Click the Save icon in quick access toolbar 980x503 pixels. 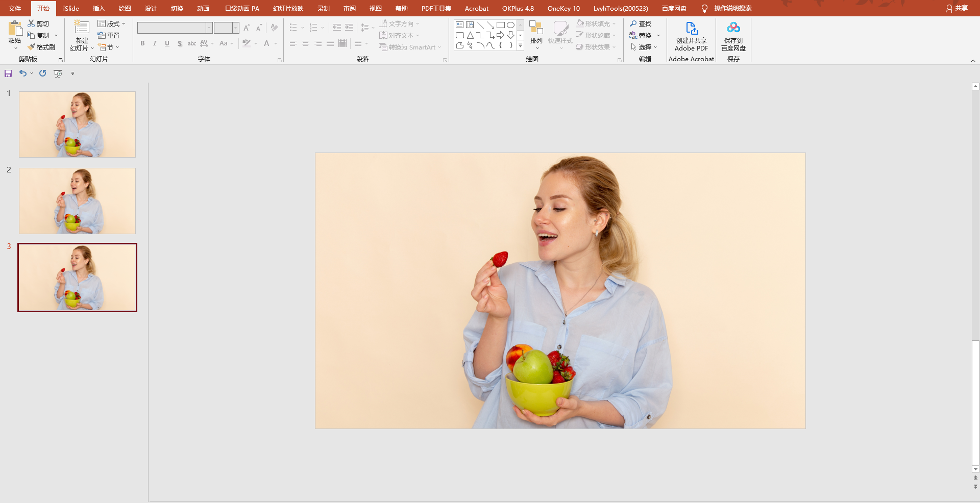(x=8, y=73)
